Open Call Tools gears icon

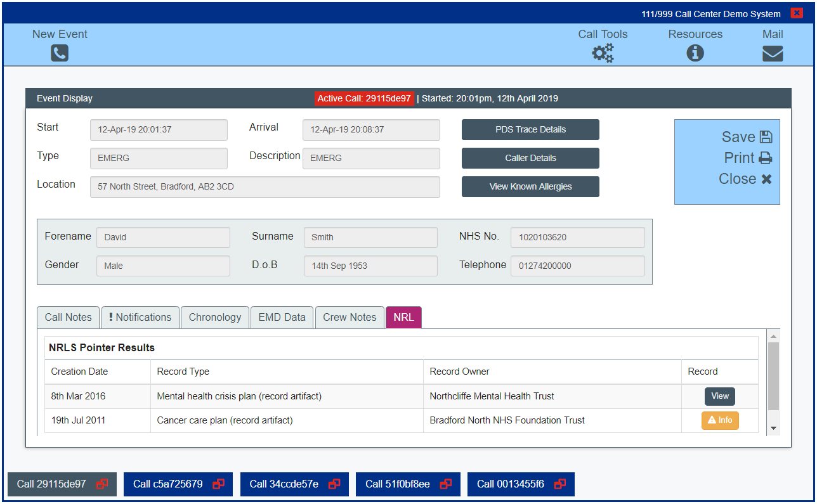pos(603,53)
